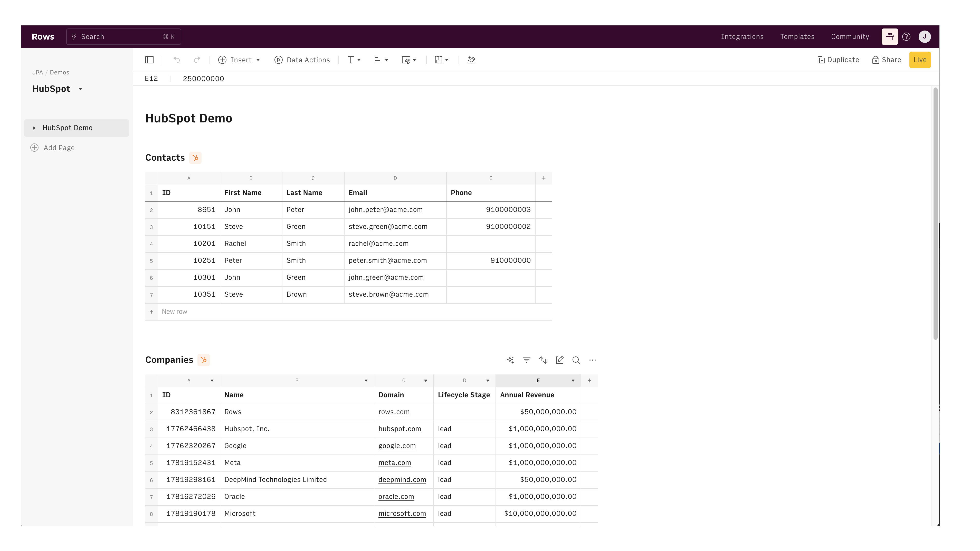Select the filter icon on Companies table
The width and height of the screenshot is (980, 551).
click(527, 360)
